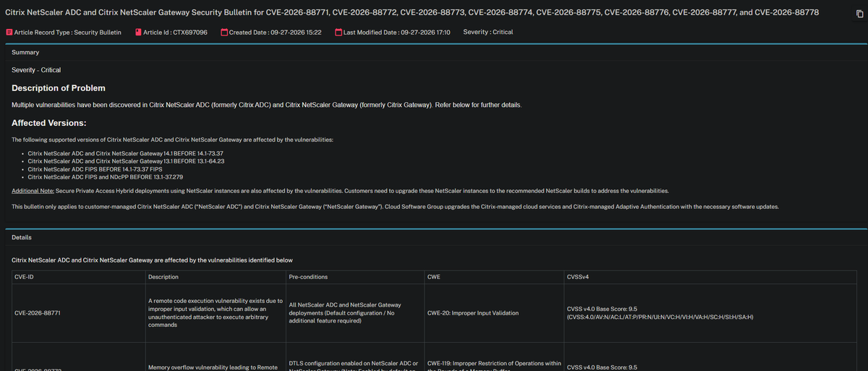Click 'The following supported versions' sentence

pyautogui.click(x=172, y=140)
